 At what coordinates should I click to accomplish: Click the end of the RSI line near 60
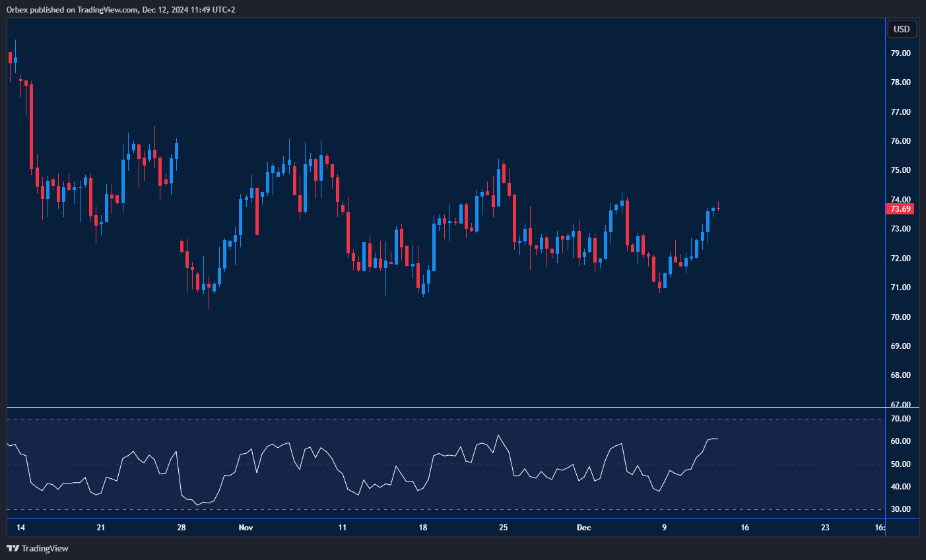(x=717, y=439)
